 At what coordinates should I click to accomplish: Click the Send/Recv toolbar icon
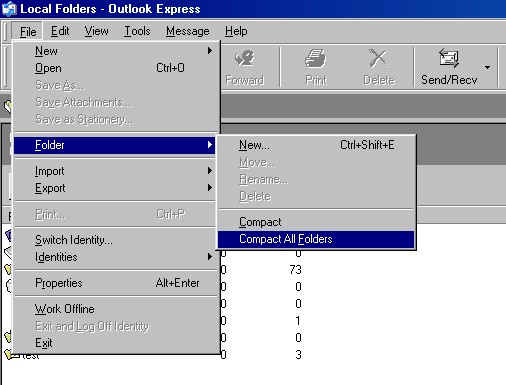coord(449,58)
